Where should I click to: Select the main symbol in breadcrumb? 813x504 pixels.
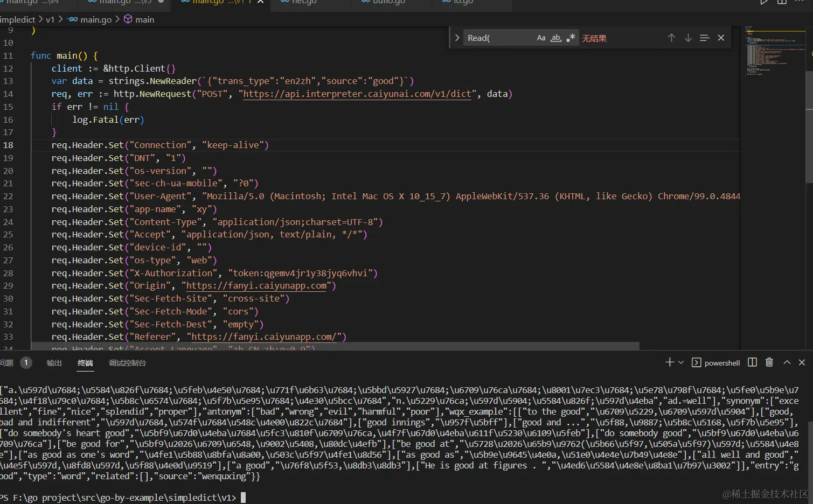pyautogui.click(x=144, y=20)
